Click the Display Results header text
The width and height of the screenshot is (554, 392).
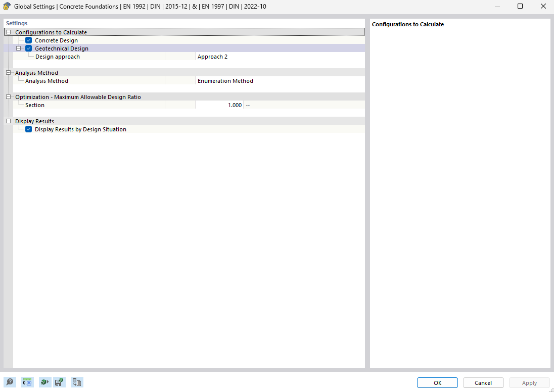point(34,121)
